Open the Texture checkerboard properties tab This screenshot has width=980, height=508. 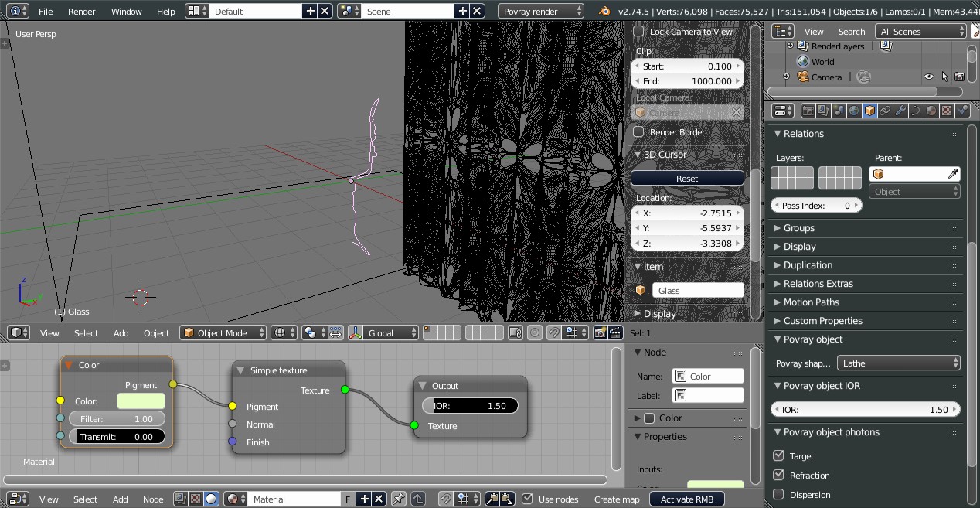click(x=947, y=111)
